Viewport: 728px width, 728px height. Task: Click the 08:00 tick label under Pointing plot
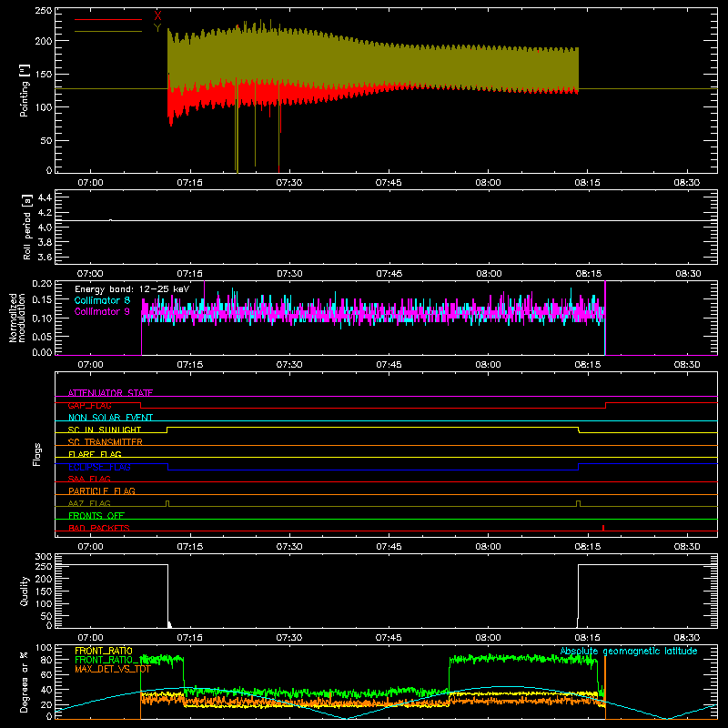click(488, 183)
